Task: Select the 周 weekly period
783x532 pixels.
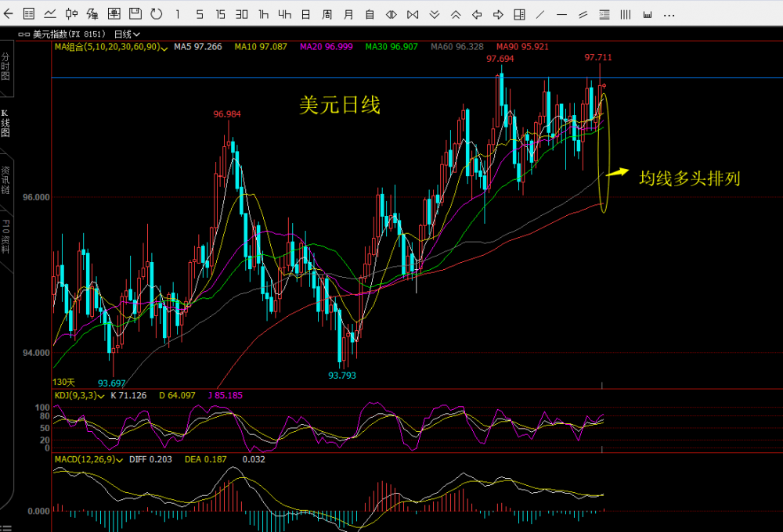Action: pos(327,14)
